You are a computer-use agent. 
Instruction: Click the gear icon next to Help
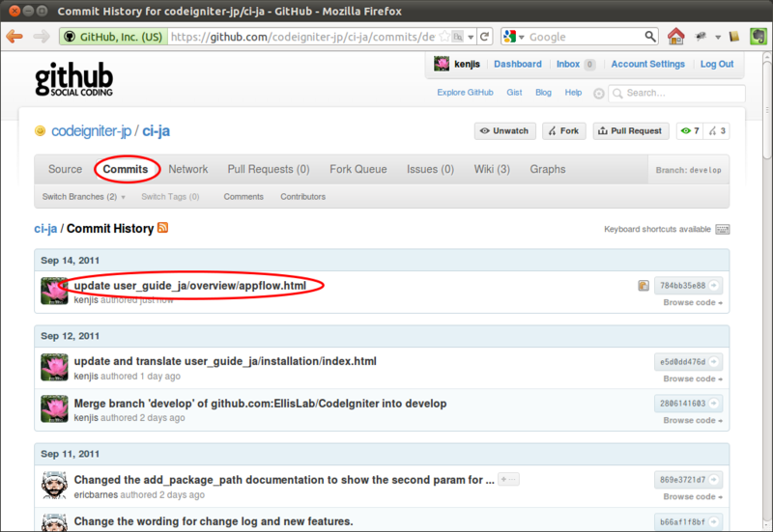coord(598,94)
